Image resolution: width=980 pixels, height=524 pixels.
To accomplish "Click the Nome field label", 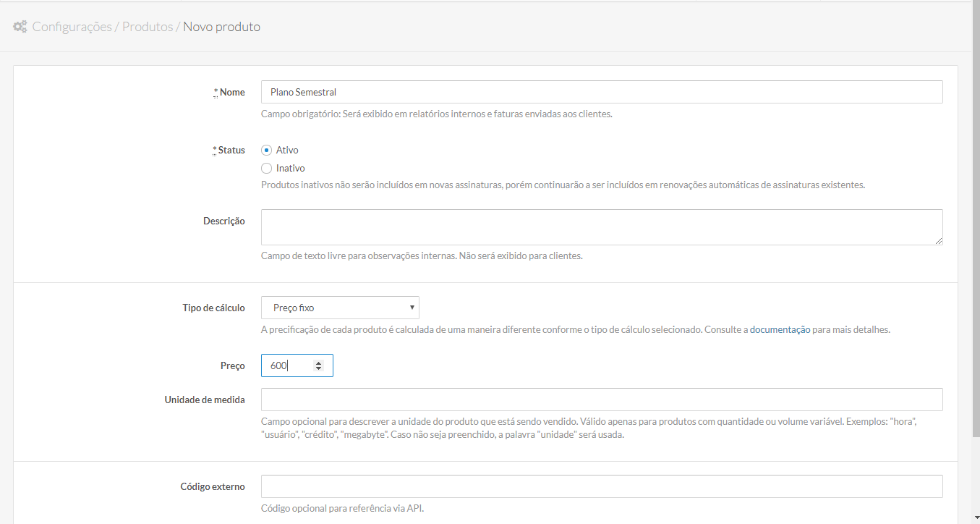I will 232,92.
